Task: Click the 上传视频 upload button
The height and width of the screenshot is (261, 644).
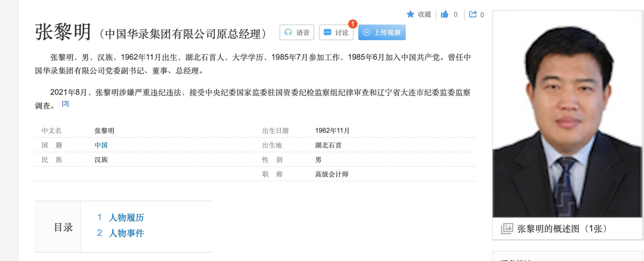Action: (x=382, y=32)
